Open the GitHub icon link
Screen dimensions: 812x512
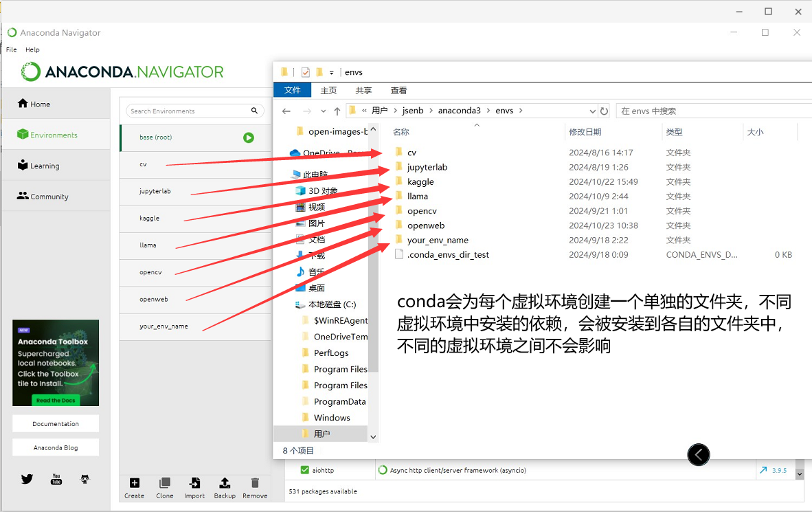[85, 479]
